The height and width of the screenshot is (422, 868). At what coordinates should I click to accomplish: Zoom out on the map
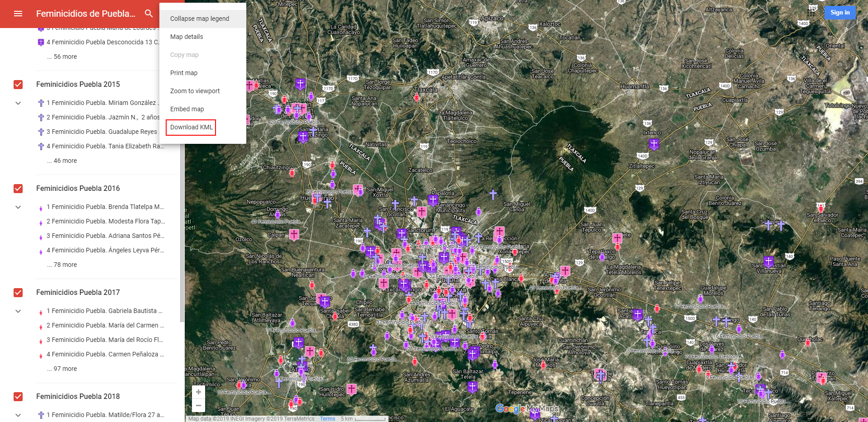pyautogui.click(x=198, y=405)
